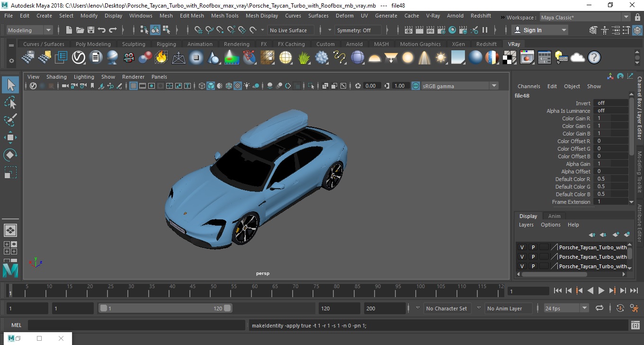
Task: Toggle wireframe shading in viewport
Action: 202,86
